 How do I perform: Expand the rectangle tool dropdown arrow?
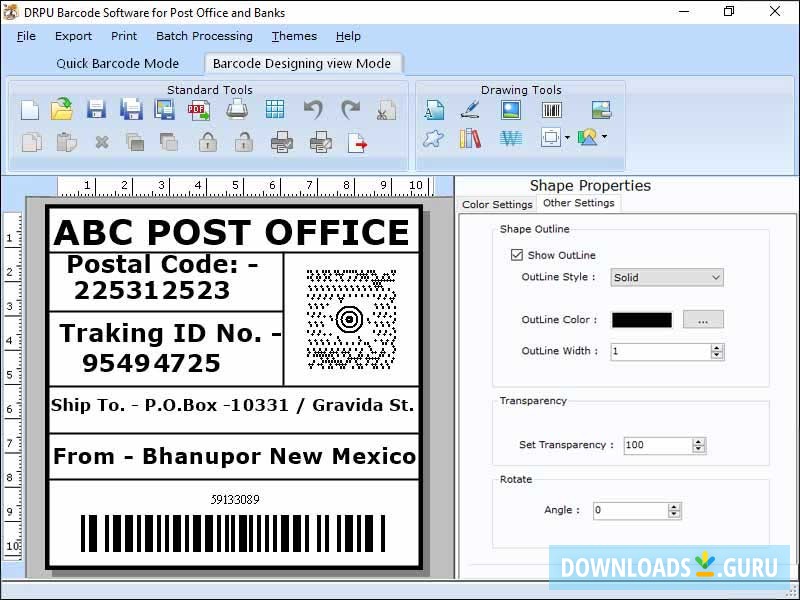(x=567, y=138)
